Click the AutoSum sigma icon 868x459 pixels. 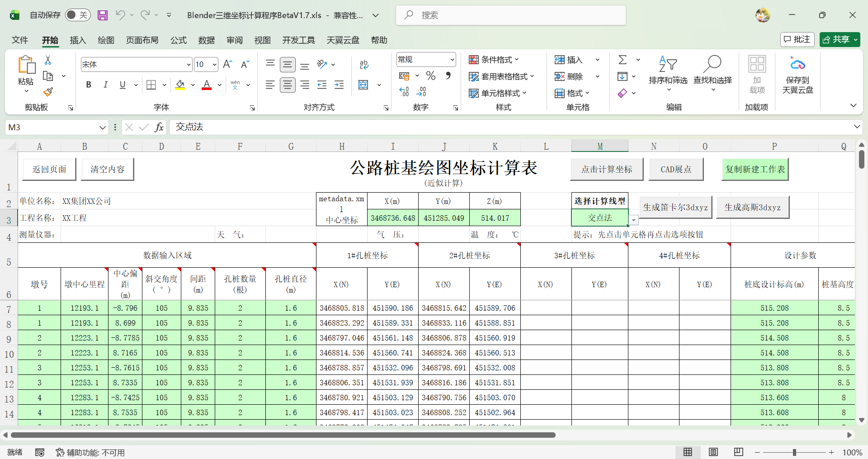[x=623, y=60]
